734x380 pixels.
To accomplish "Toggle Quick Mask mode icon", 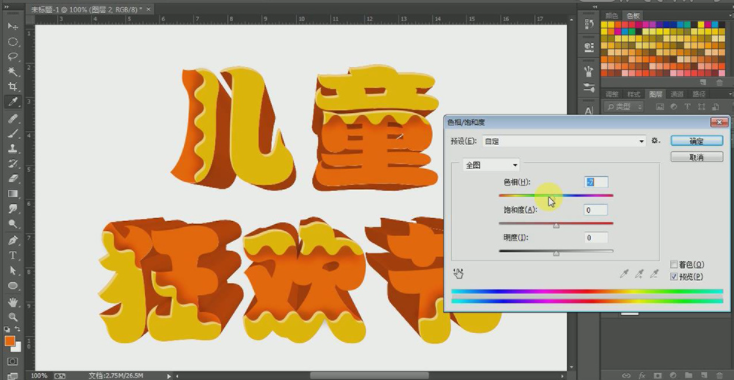I will pyautogui.click(x=13, y=361).
